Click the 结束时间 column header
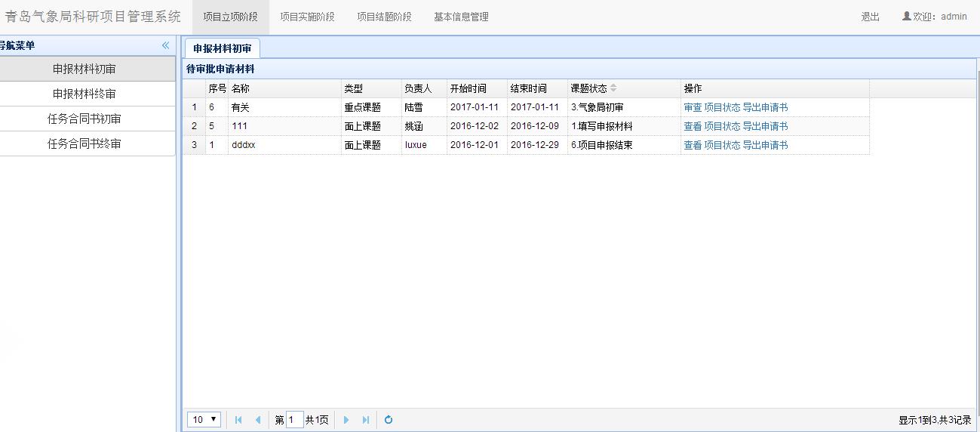The image size is (980, 432). (x=537, y=88)
